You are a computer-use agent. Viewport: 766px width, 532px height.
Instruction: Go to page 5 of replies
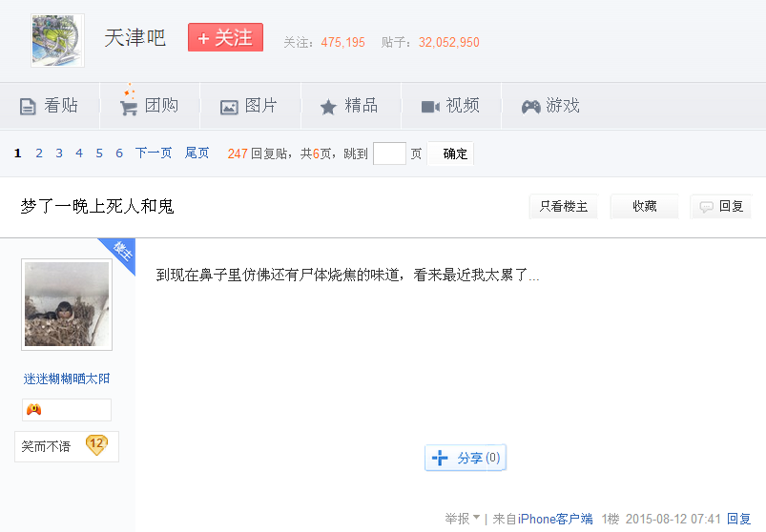point(99,153)
